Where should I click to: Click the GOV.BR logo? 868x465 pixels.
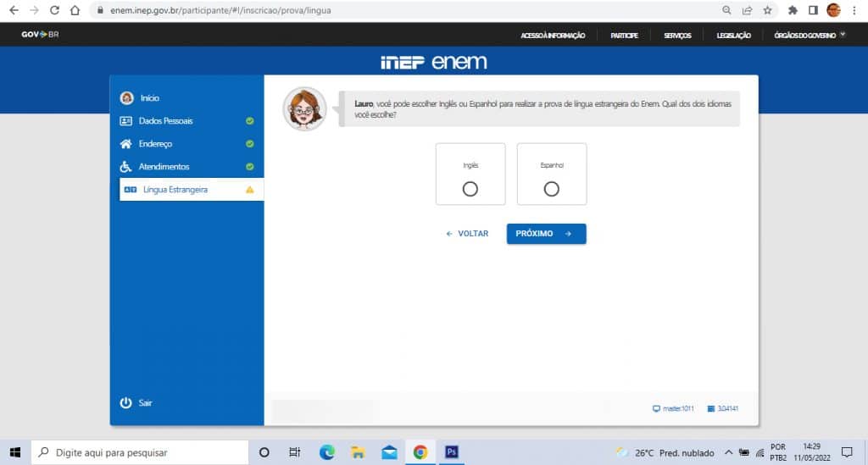point(40,34)
